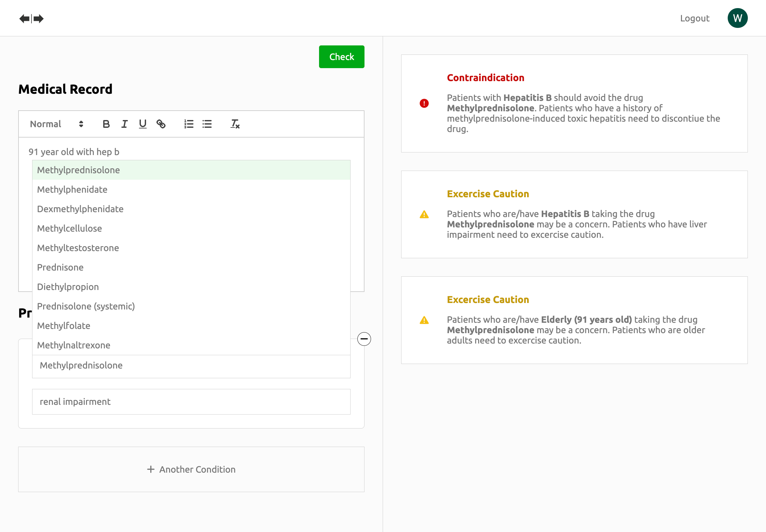Click the underline formatting icon
766x532 pixels.
(143, 124)
